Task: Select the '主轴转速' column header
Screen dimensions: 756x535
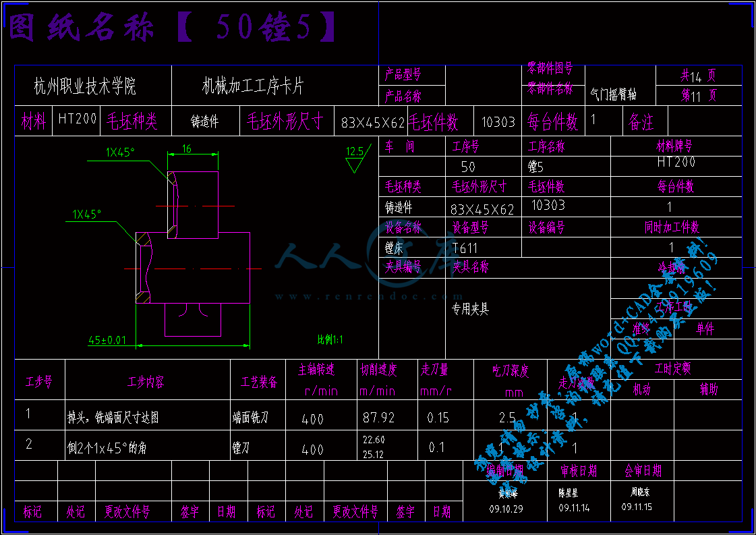Action: pos(316,370)
